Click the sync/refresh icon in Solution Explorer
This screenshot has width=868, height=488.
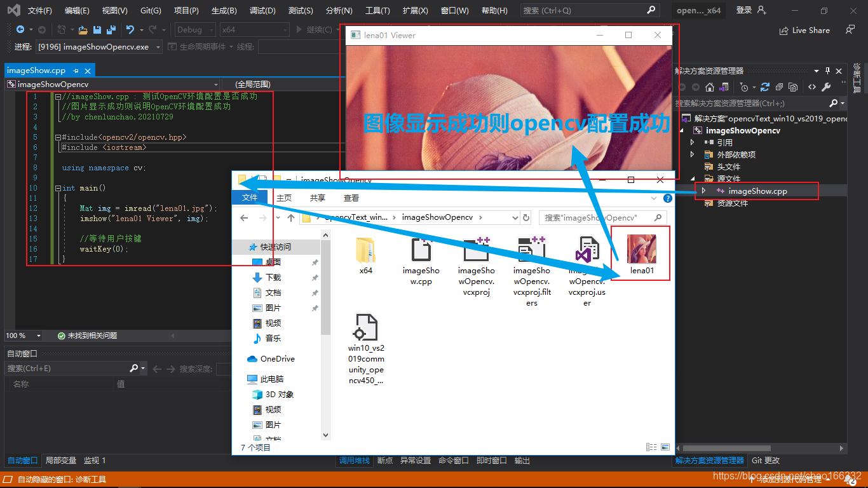(765, 87)
